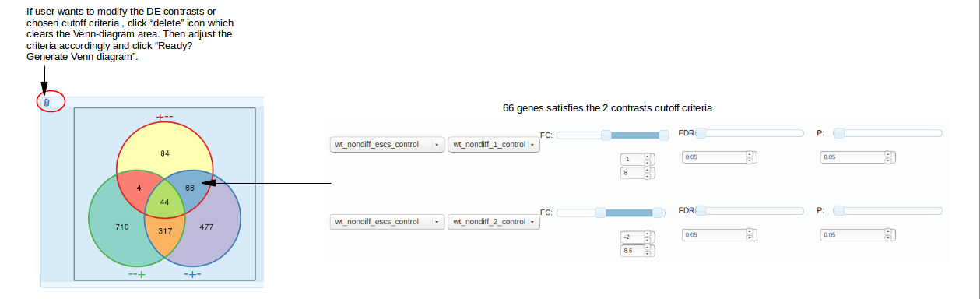
Task: Click the first row FDR 0.05 input field
Action: tap(718, 157)
